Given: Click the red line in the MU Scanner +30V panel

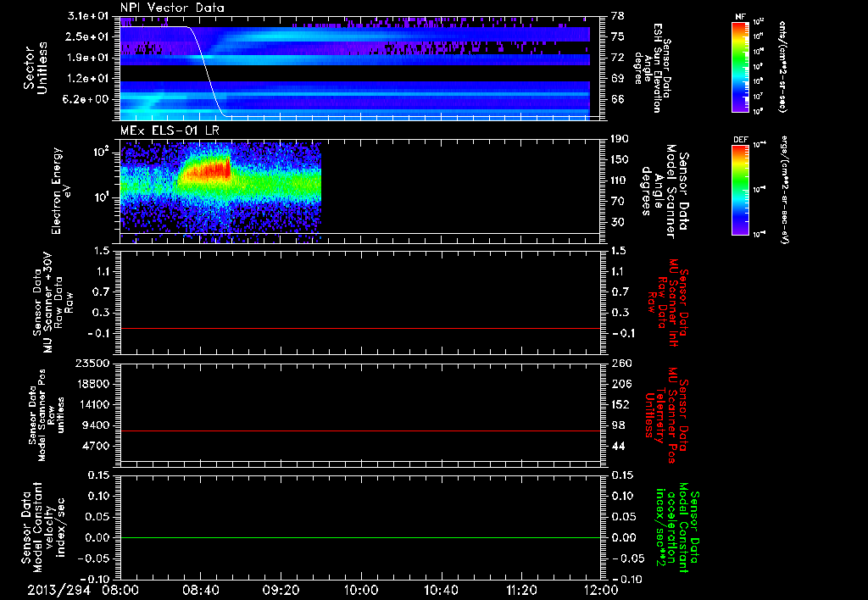Looking at the screenshot, I should click(360, 328).
